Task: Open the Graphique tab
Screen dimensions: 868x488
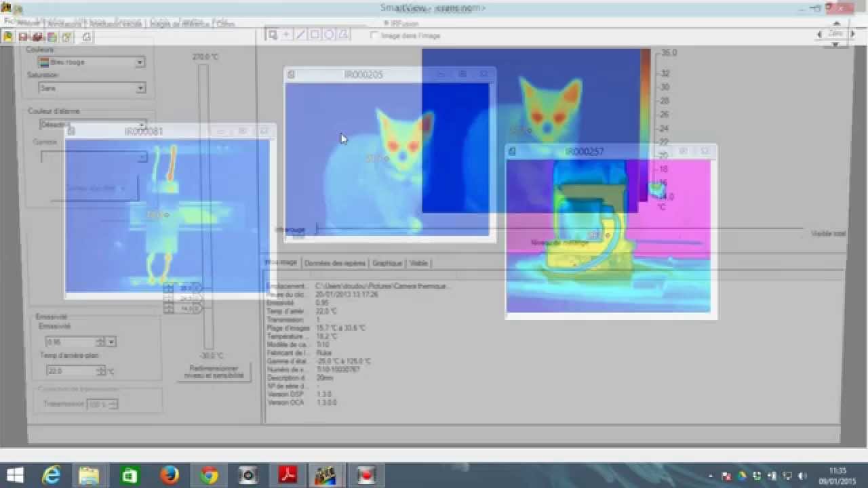Action: point(387,263)
